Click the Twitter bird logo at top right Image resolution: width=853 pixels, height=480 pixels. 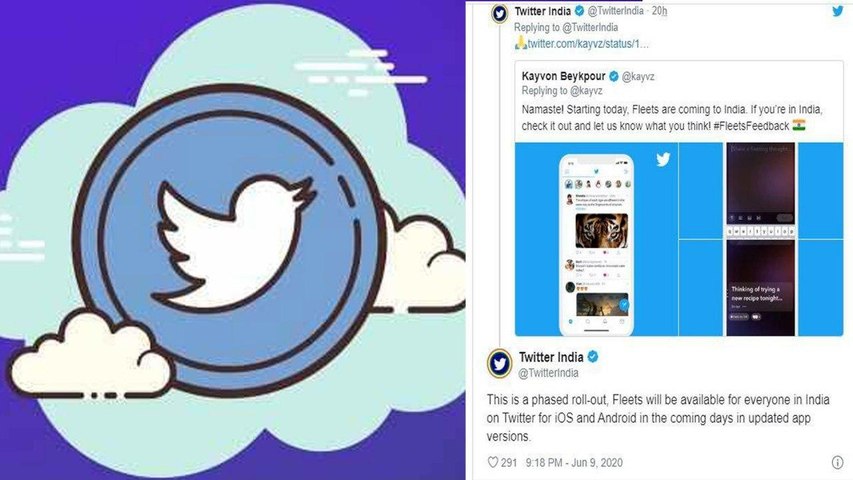(837, 10)
